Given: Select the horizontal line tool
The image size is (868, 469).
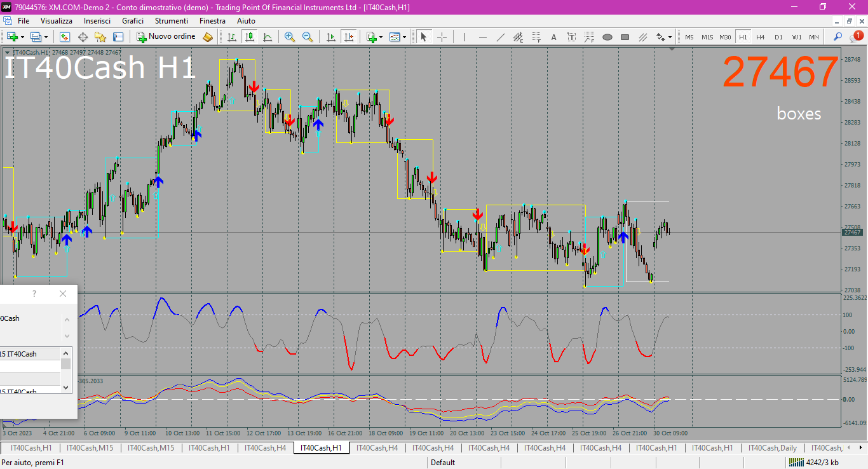Looking at the screenshot, I should point(482,37).
